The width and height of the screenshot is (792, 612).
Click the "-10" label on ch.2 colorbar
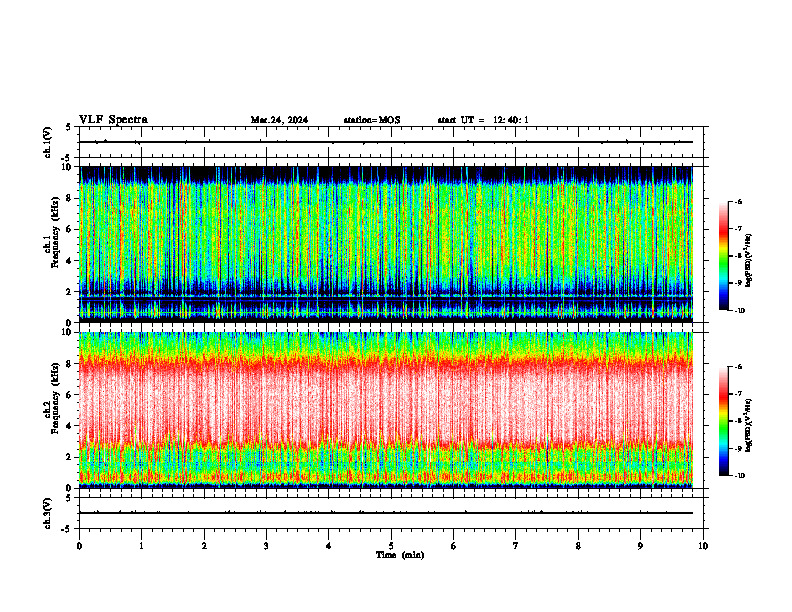click(740, 476)
